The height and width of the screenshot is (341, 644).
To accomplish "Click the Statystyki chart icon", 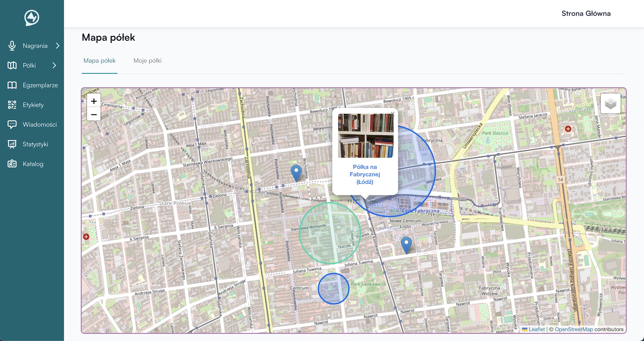I will 12,144.
